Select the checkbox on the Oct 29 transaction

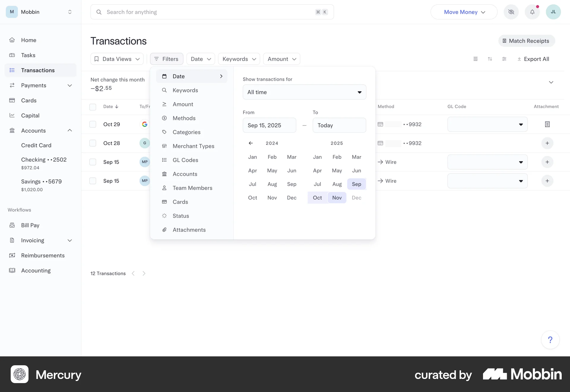[x=93, y=124]
